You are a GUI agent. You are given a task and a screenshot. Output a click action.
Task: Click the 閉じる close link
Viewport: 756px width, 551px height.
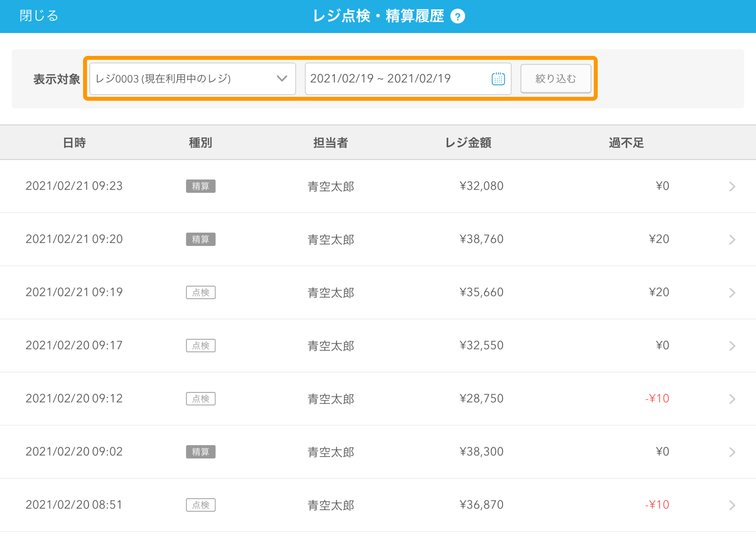click(x=39, y=16)
